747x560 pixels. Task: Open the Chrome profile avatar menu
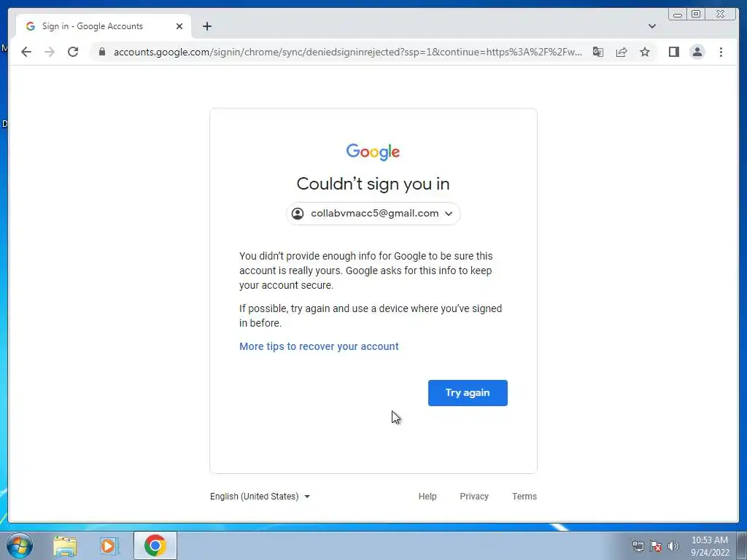[x=697, y=52]
